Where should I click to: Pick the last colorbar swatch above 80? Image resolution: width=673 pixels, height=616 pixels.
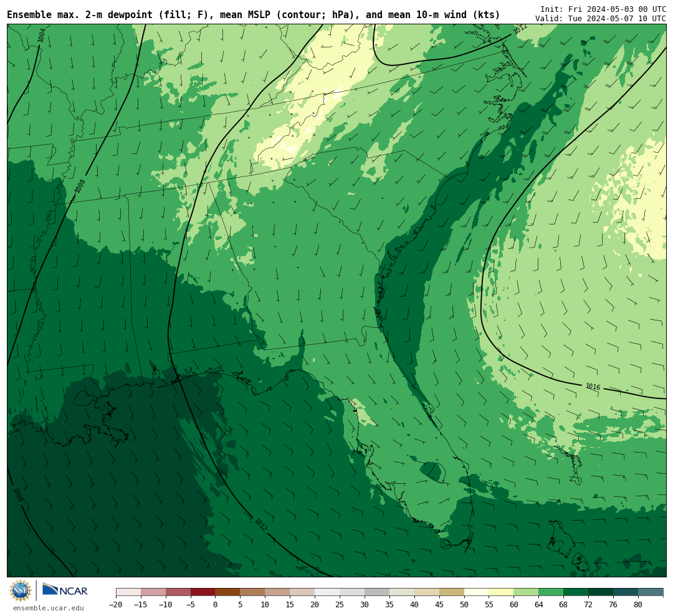click(651, 592)
